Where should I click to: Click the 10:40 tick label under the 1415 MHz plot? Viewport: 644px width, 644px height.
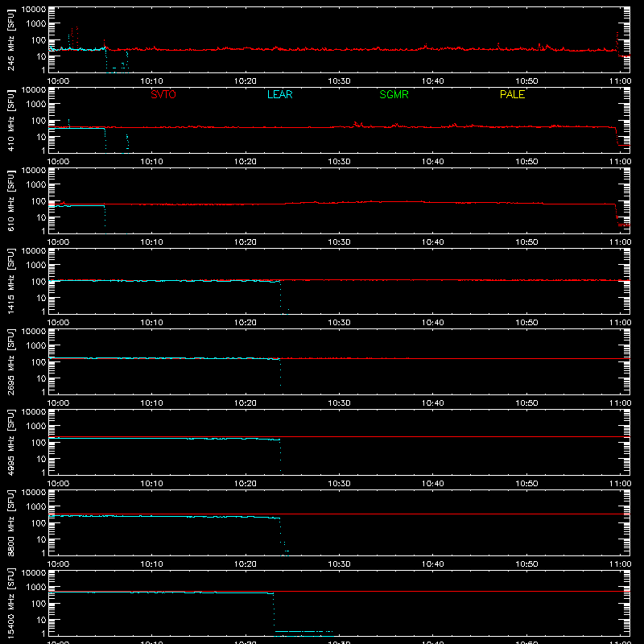(432, 323)
